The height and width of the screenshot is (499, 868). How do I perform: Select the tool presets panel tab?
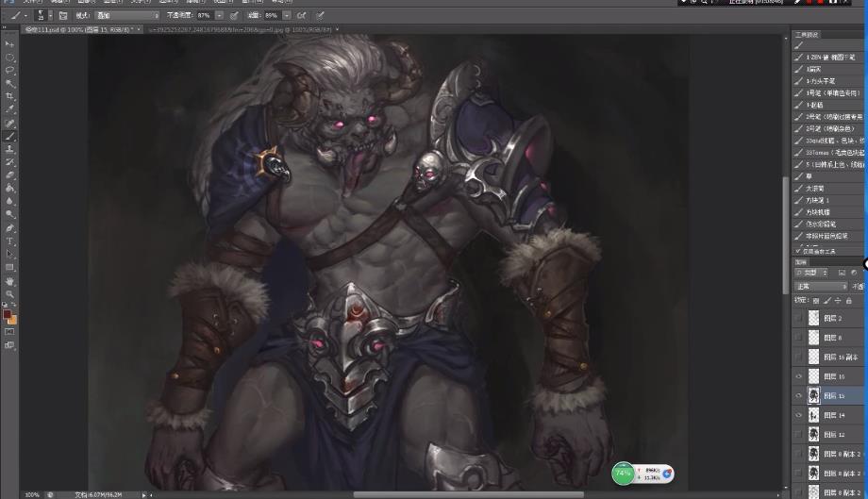[807, 34]
